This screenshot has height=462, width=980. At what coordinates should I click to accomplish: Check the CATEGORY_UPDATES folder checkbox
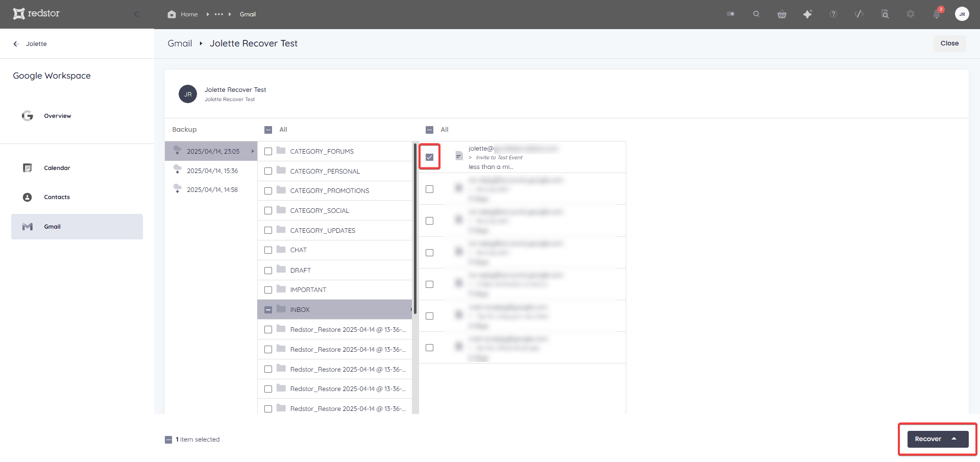[268, 231]
